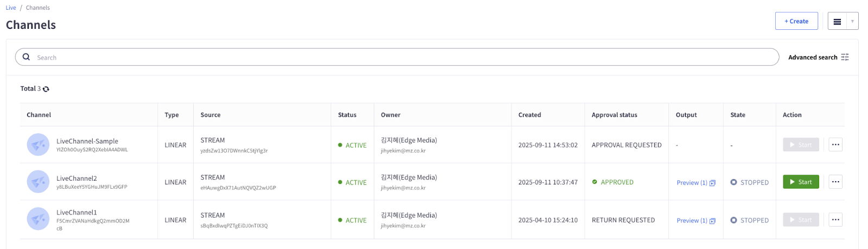Click the Approval status column header
This screenshot has height=249, width=868.
[x=614, y=115]
